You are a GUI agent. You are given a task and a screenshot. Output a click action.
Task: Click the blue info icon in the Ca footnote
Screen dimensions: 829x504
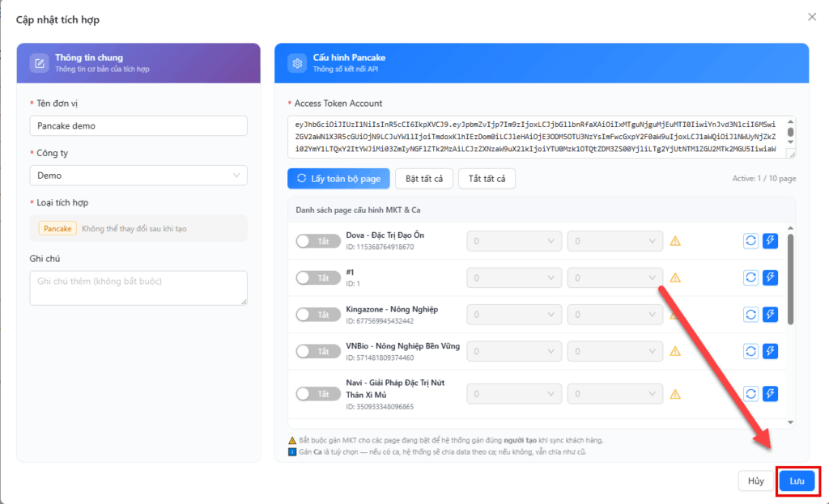coord(291,451)
